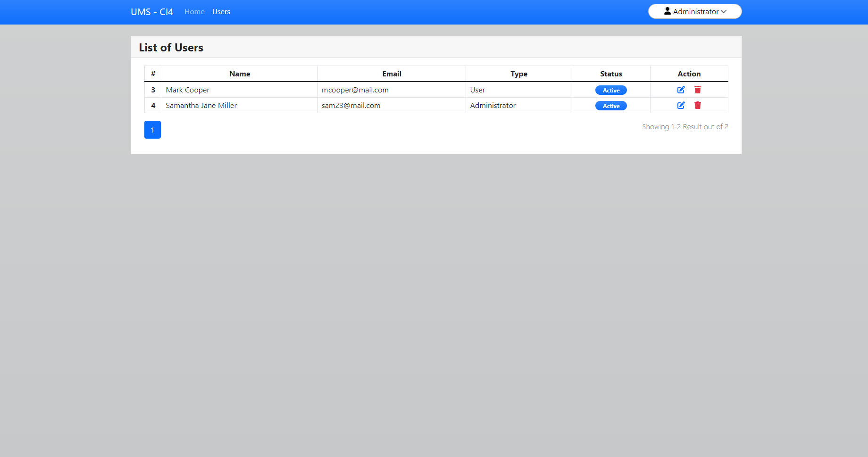Select the Action column header
The image size is (868, 457).
pyautogui.click(x=689, y=74)
